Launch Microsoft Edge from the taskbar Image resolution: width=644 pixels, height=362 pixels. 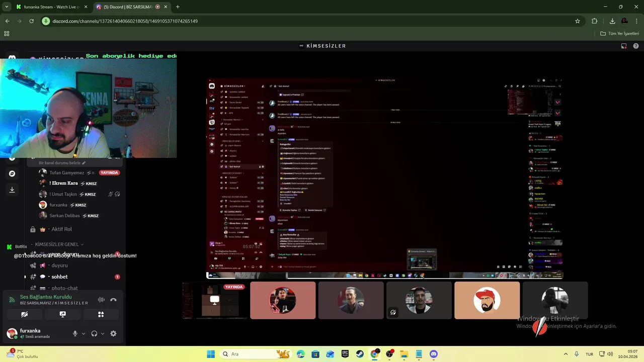(x=301, y=354)
